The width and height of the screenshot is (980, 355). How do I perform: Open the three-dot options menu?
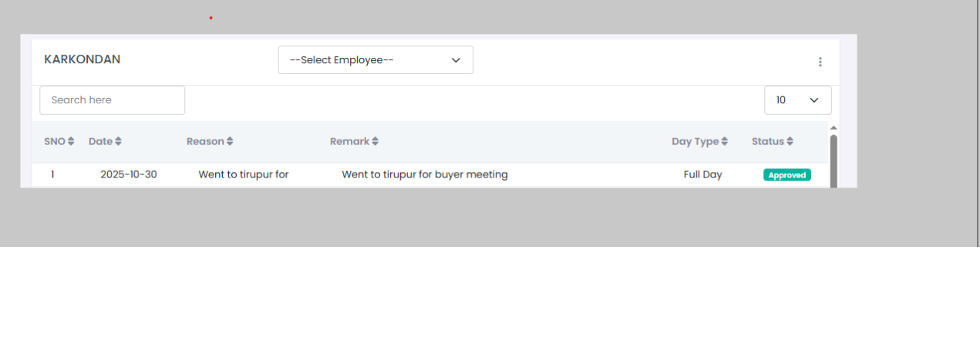[x=820, y=62]
